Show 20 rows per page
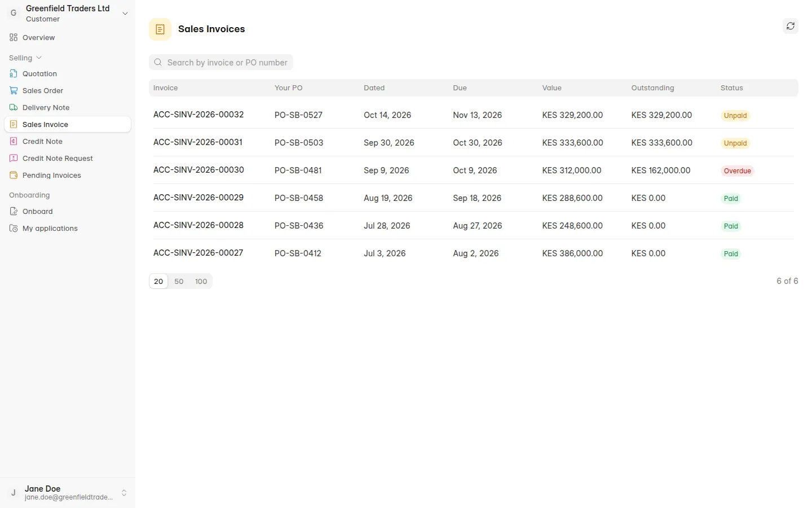This screenshot has width=812, height=508. coord(158,281)
